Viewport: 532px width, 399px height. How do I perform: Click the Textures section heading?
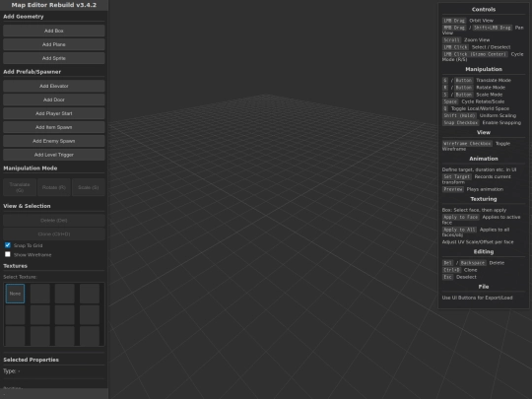[15, 266]
